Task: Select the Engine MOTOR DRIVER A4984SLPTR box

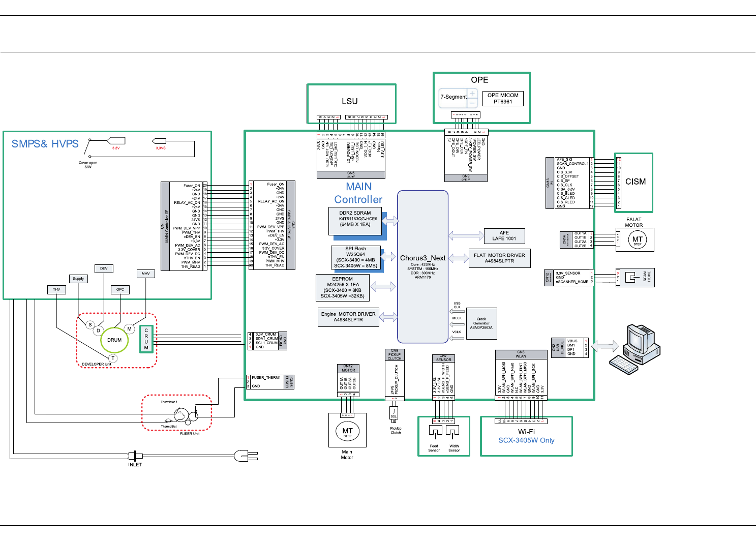Action: point(348,317)
